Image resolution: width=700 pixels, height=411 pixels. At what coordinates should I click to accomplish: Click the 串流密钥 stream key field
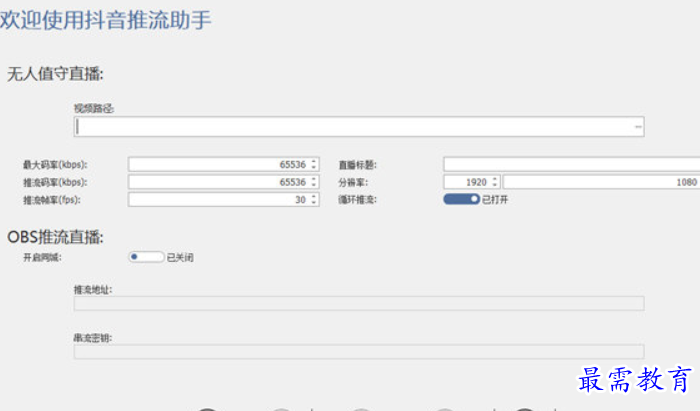tap(359, 352)
